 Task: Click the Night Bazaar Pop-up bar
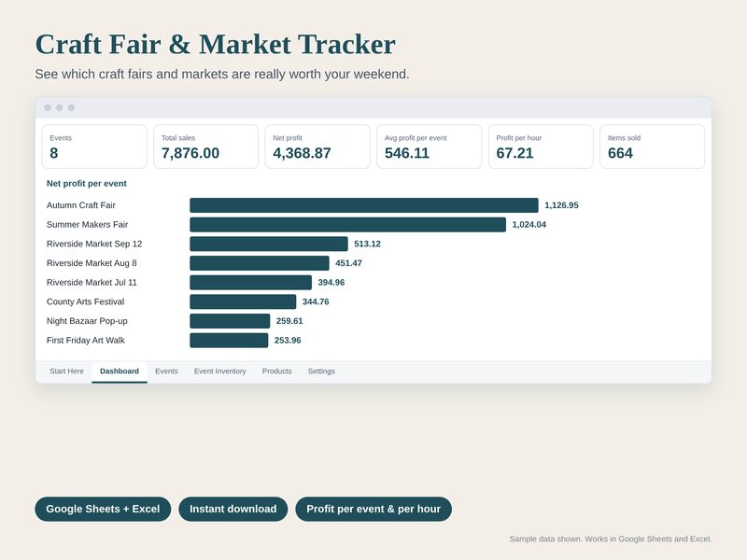(x=230, y=321)
